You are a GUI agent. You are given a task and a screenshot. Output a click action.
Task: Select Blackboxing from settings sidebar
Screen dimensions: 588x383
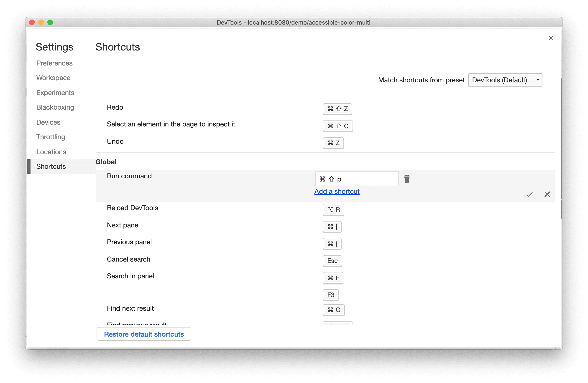[x=54, y=107]
